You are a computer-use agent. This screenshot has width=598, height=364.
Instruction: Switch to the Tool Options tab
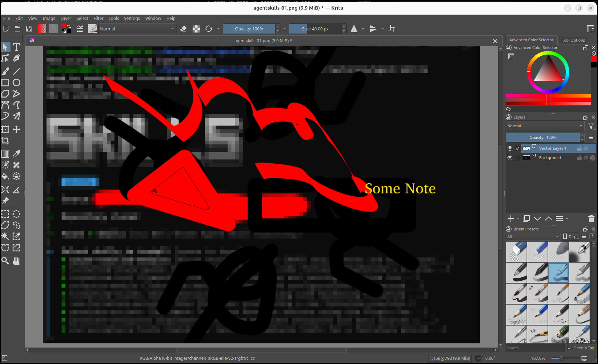(573, 40)
